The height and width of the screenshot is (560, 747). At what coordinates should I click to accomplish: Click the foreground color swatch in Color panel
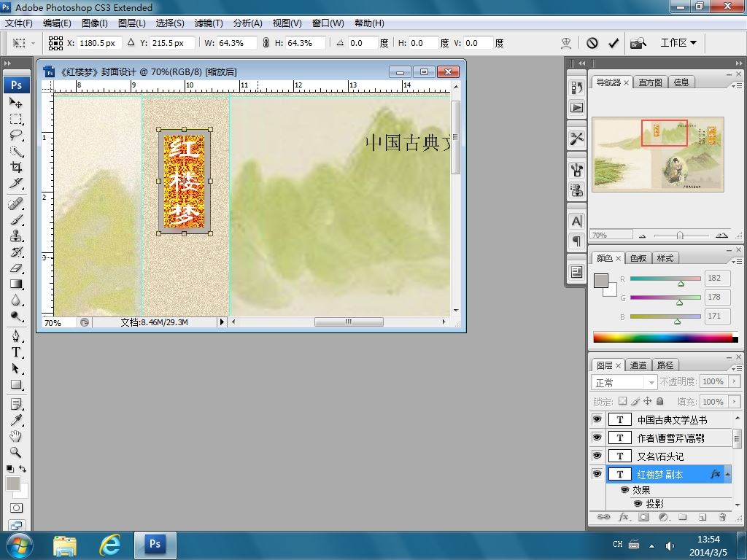point(601,281)
